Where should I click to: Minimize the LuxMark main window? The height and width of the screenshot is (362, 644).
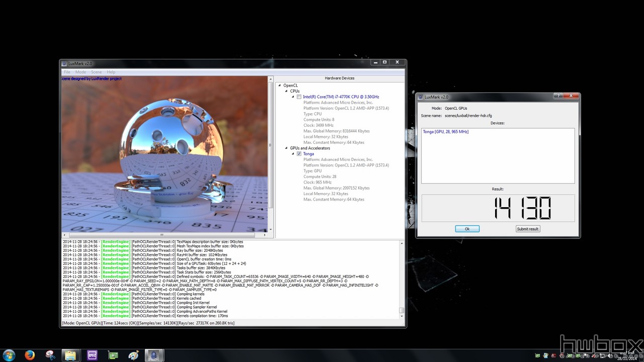pos(376,62)
